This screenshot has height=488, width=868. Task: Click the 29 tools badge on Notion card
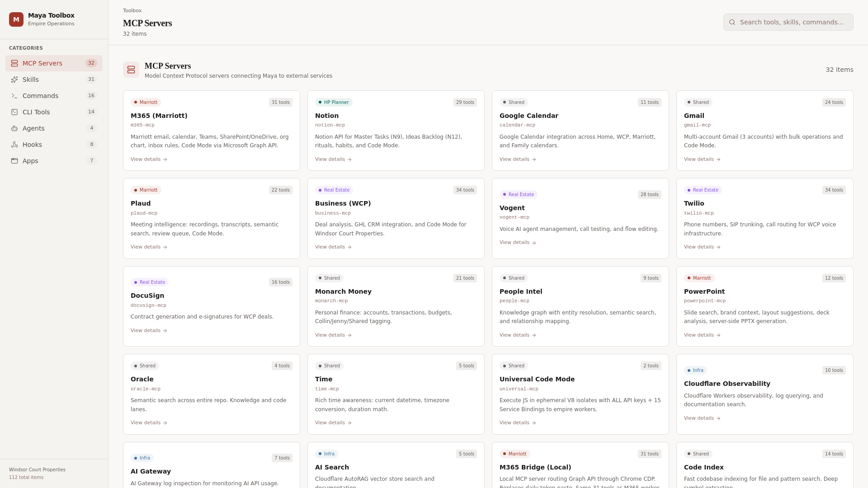465,103
